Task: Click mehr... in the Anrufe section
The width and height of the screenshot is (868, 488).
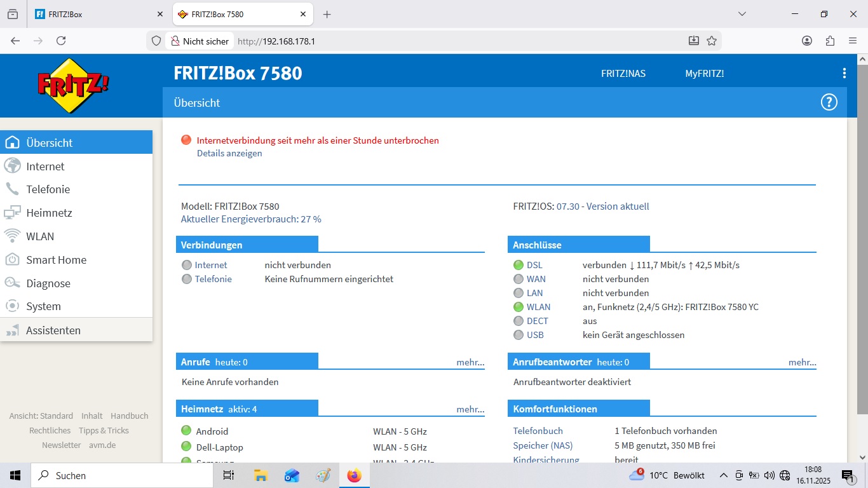Action: [x=470, y=362]
